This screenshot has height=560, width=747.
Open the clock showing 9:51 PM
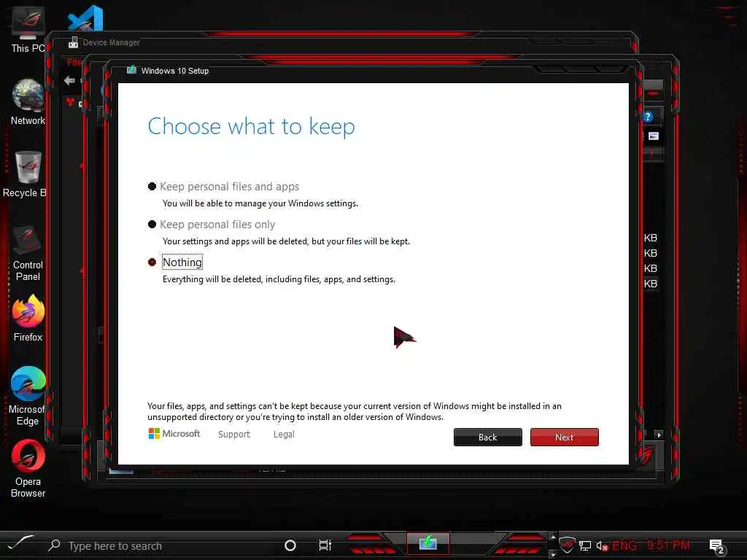coord(668,545)
